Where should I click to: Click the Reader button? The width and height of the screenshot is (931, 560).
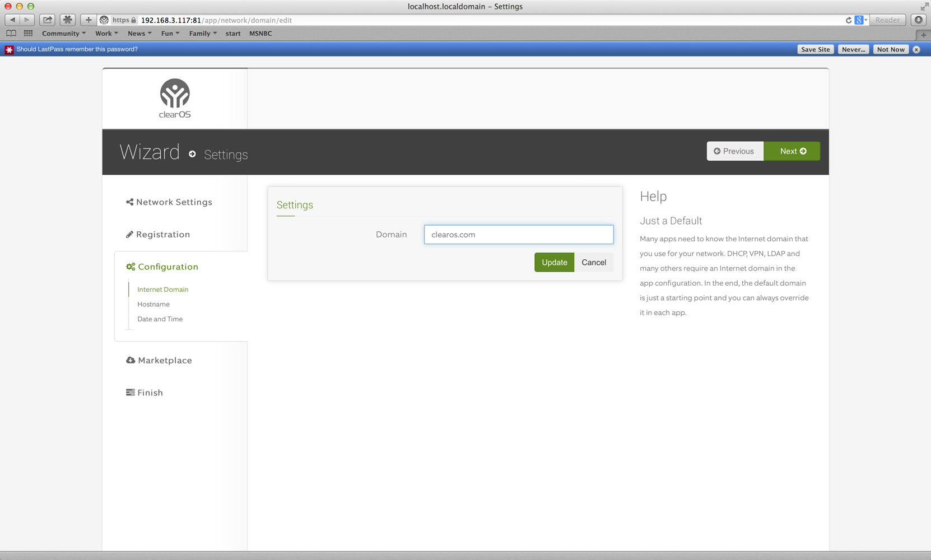887,20
